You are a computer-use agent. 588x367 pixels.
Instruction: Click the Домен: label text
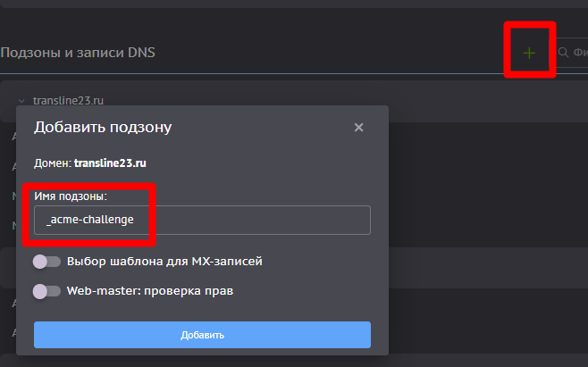tap(53, 163)
